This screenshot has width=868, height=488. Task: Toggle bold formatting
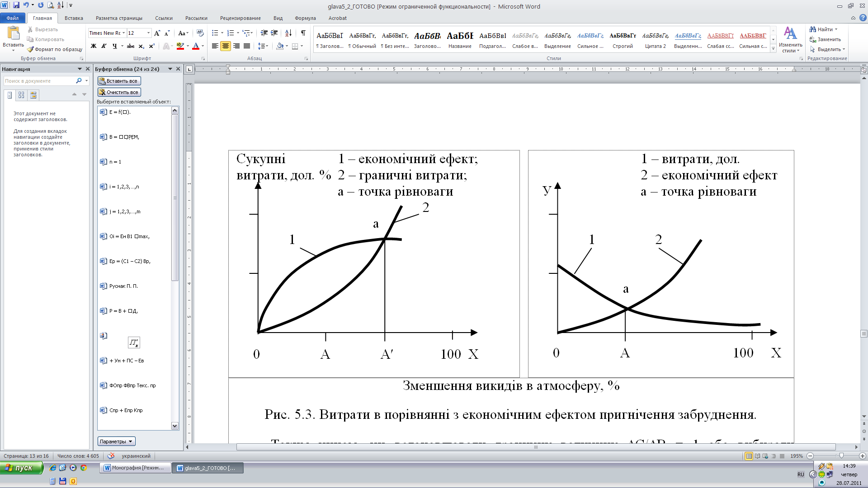click(x=94, y=46)
